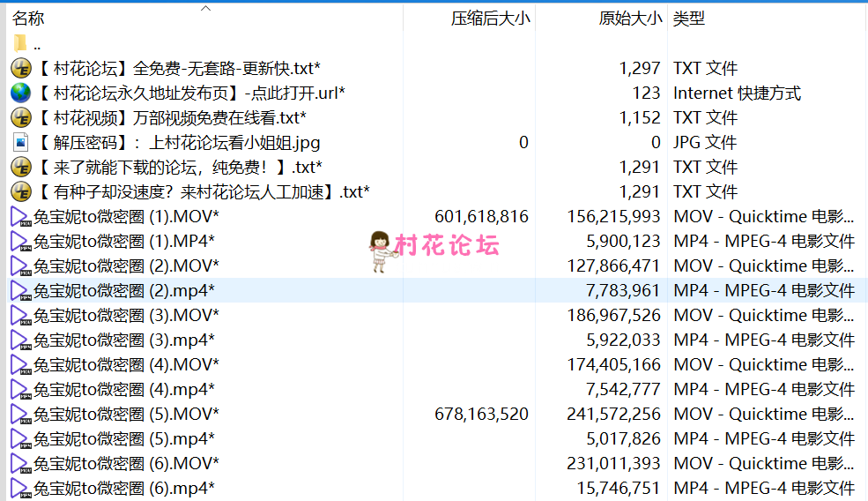
Task: Click globe icon of 点此打开.url shortcut
Action: click(x=21, y=93)
